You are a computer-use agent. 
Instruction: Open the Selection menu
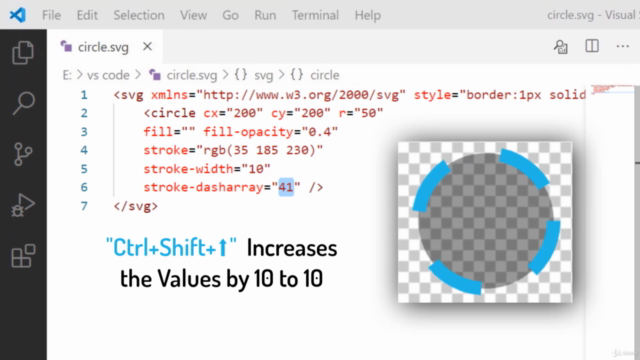point(139,15)
